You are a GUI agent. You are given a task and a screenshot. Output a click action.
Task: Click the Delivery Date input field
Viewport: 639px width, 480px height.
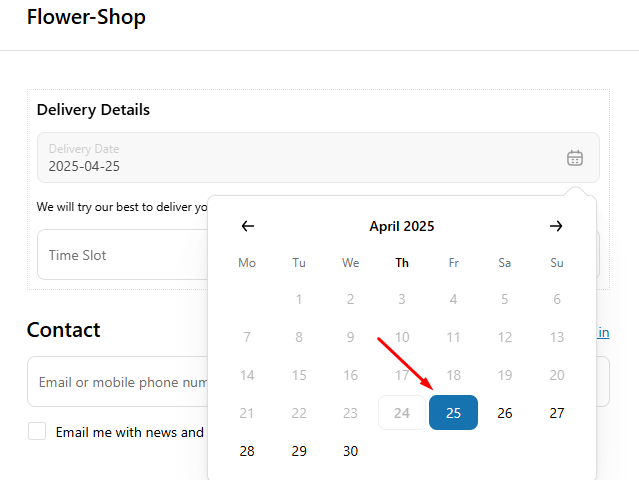tap(318, 157)
